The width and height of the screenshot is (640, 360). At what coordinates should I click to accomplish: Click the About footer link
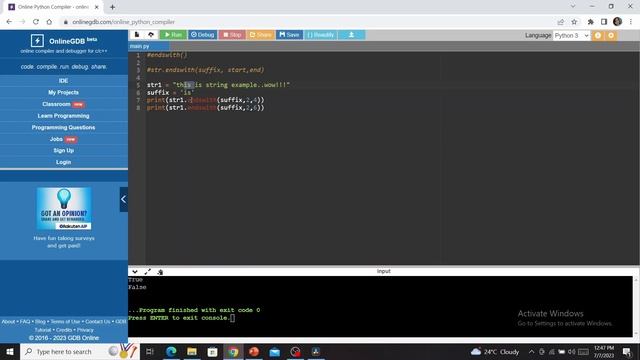(x=8, y=322)
